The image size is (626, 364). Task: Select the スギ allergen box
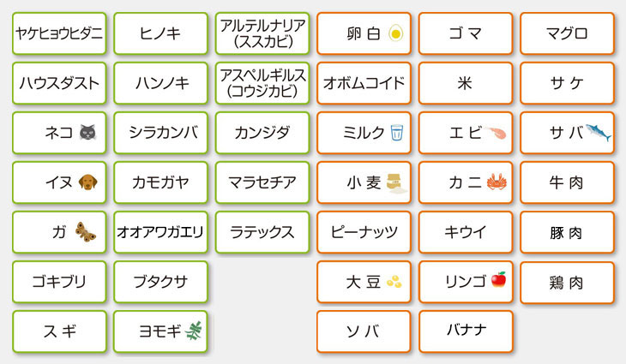click(x=59, y=331)
